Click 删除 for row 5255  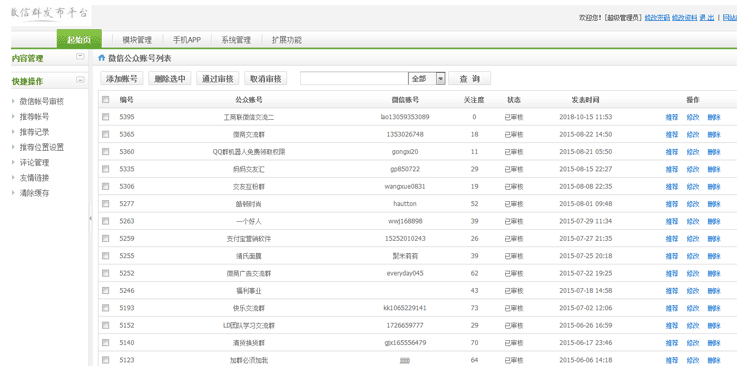click(714, 256)
